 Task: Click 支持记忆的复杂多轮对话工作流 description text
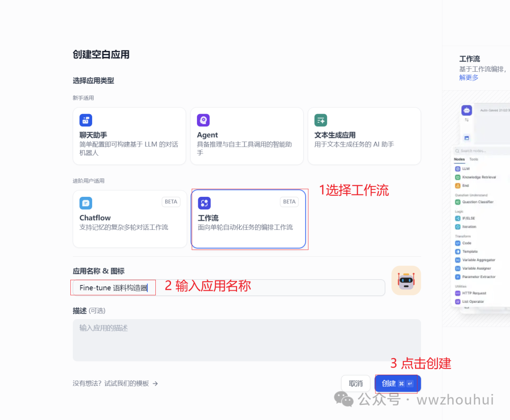(124, 227)
